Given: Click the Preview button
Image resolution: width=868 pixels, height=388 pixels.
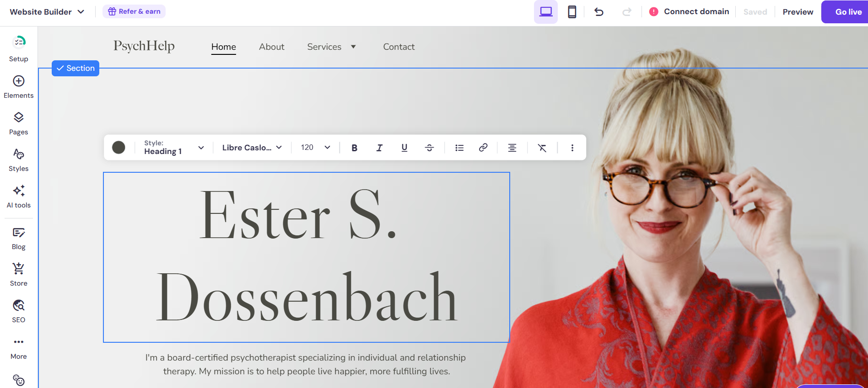Looking at the screenshot, I should (x=798, y=12).
